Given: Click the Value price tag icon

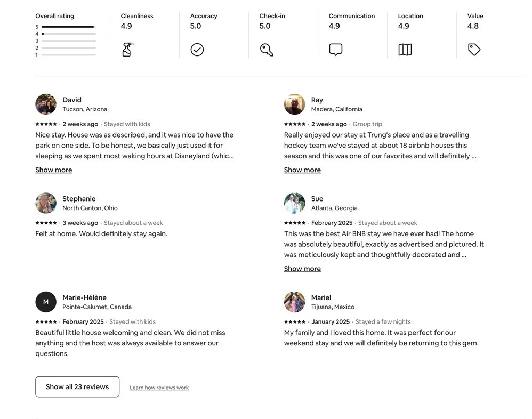Looking at the screenshot, I should coord(474,50).
